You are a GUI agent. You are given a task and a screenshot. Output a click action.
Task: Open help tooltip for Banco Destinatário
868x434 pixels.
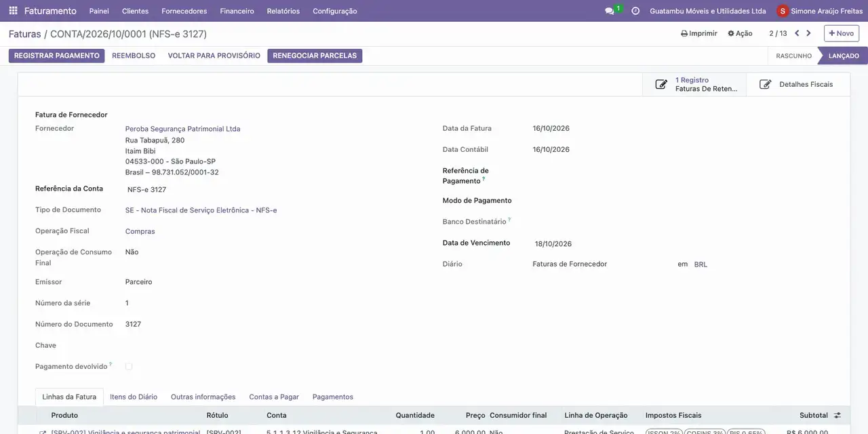(509, 220)
